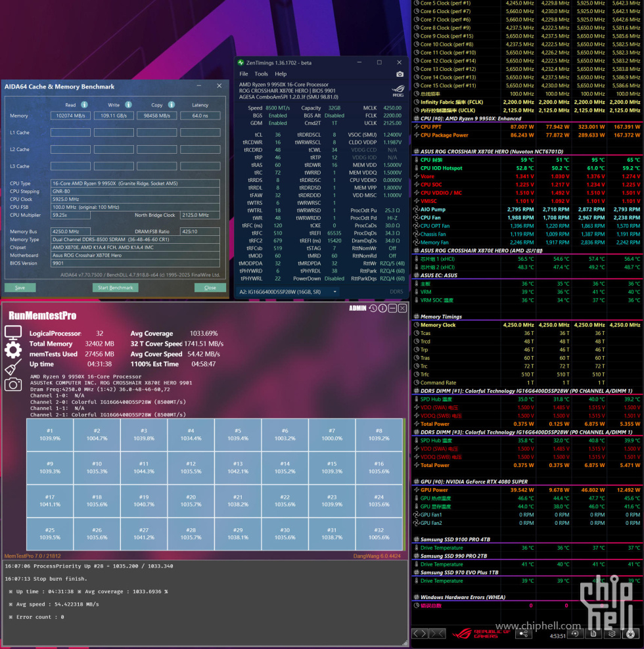Open HWiNFO sensor settings gear icon

coord(612,634)
